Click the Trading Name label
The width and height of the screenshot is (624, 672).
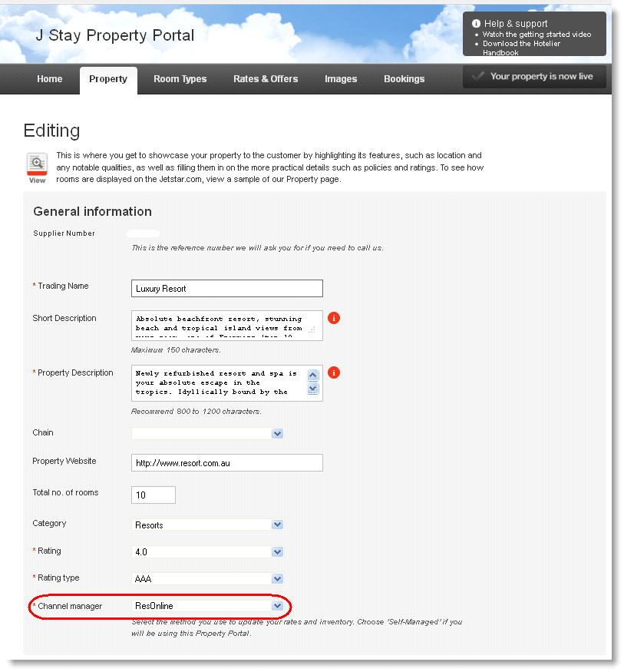click(x=63, y=286)
